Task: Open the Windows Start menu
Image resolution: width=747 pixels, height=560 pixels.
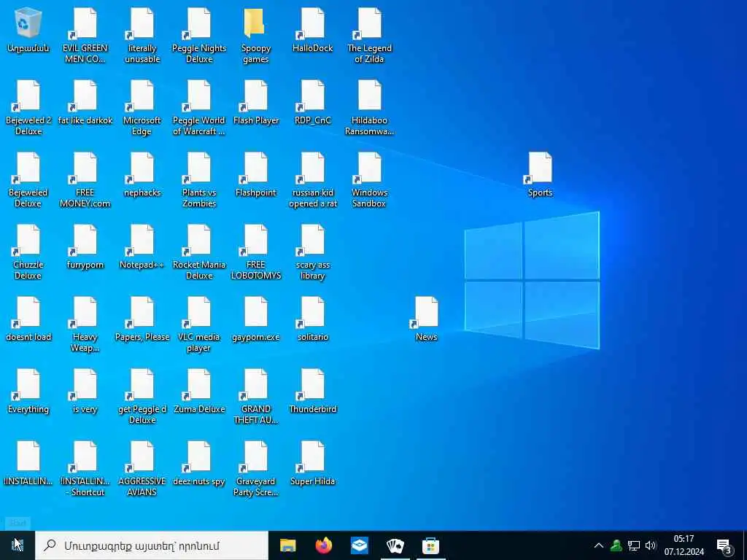Action: (x=18, y=545)
